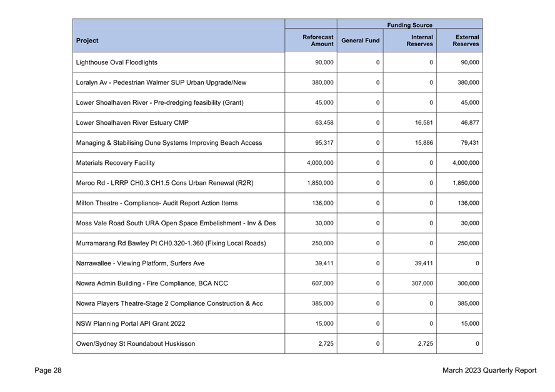Viewport: 555px width, 392px height.
Task: Select 'Nowra Players Theatre-Stage 2' project
Action: click(169, 303)
